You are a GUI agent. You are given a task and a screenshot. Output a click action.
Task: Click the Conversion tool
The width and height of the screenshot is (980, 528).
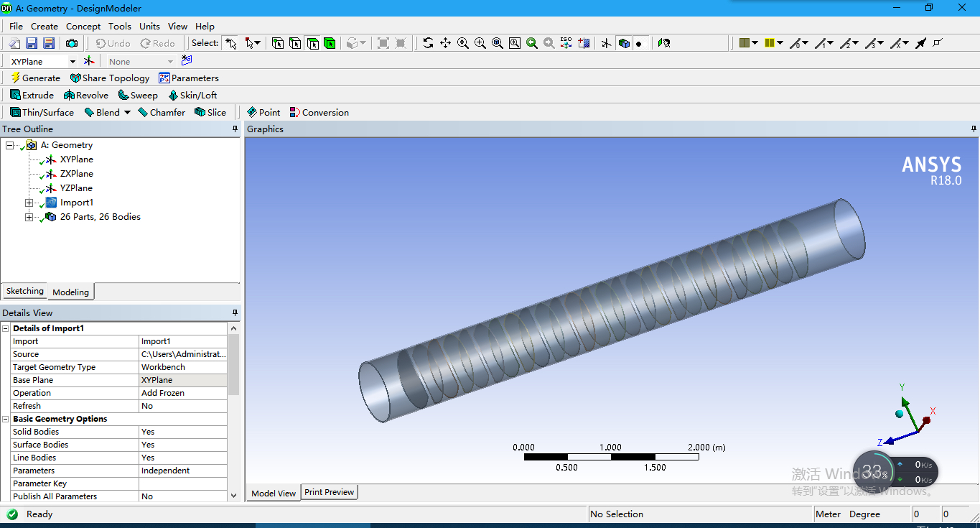point(319,112)
